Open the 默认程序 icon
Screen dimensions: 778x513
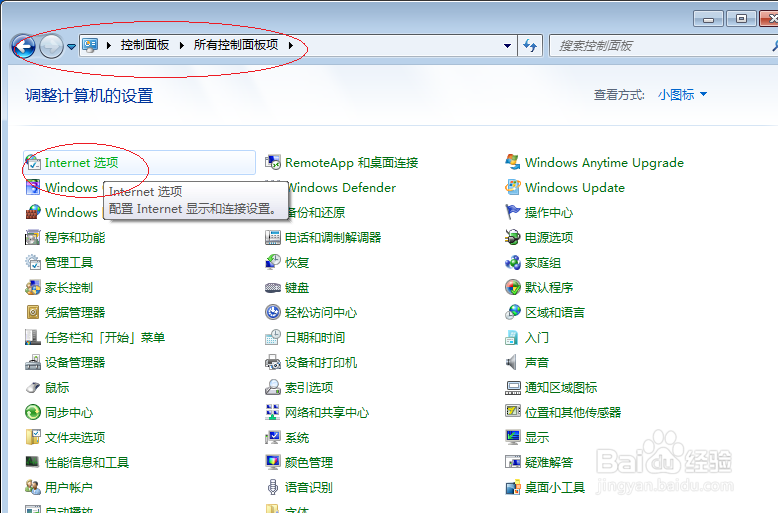click(x=513, y=287)
